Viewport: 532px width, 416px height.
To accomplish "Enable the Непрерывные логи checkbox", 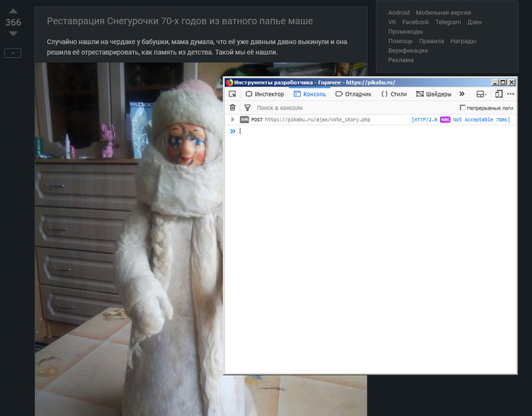I will (463, 108).
